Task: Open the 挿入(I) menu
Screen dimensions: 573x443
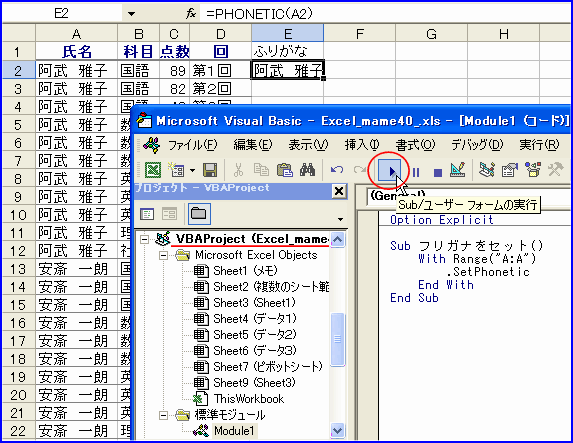Action: [x=362, y=145]
